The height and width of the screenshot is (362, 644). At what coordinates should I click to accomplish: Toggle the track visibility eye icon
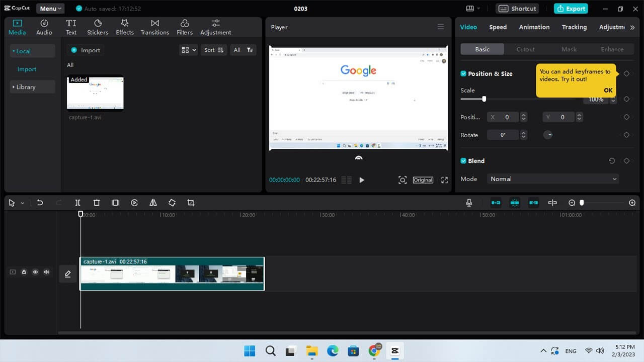click(35, 272)
